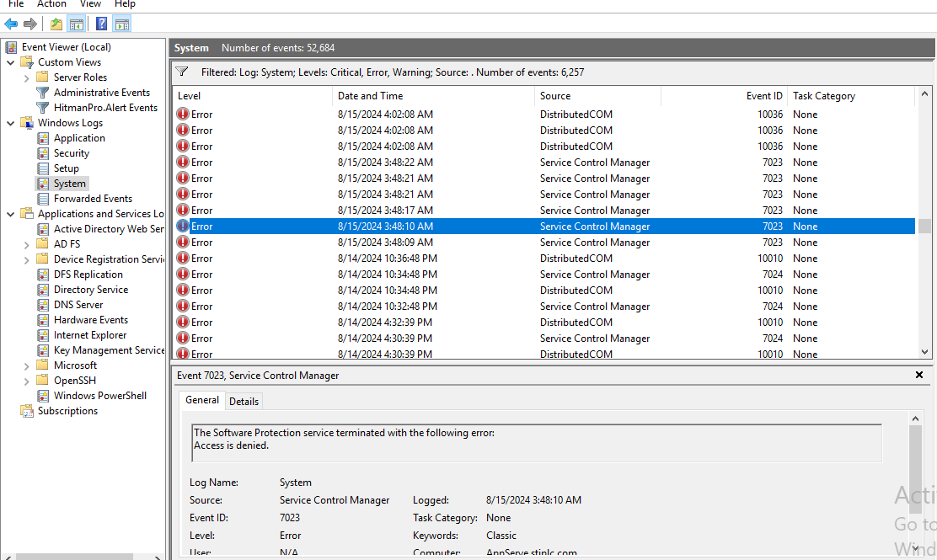The image size is (937, 560).
Task: Open a saved log file
Action: [x=55, y=24]
